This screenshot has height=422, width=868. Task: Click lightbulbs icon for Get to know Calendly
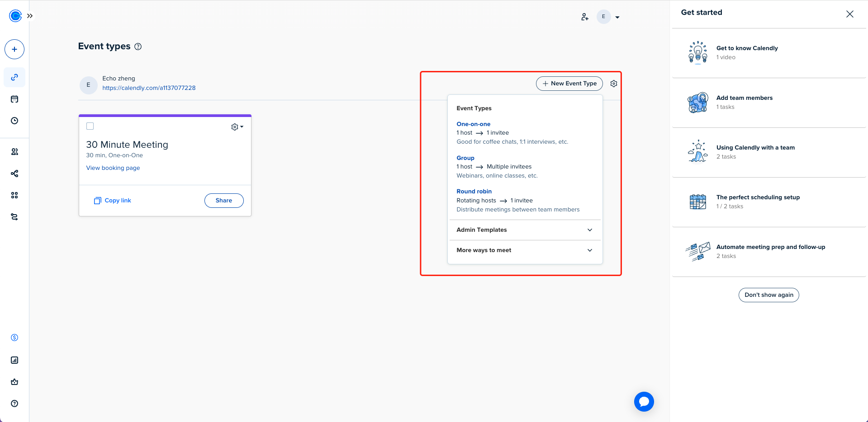(x=698, y=52)
